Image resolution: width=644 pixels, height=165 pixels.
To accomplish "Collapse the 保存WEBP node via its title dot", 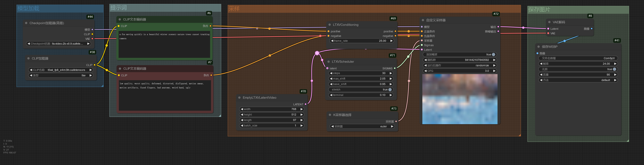I will click(x=539, y=47).
